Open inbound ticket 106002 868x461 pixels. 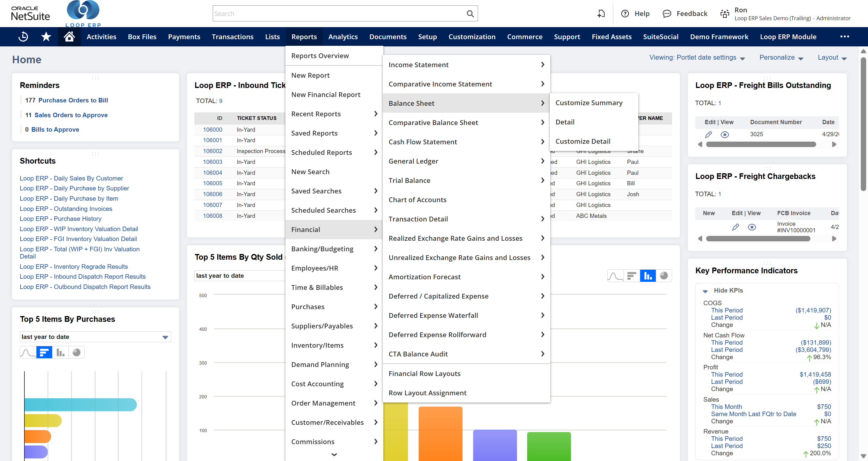coord(212,151)
